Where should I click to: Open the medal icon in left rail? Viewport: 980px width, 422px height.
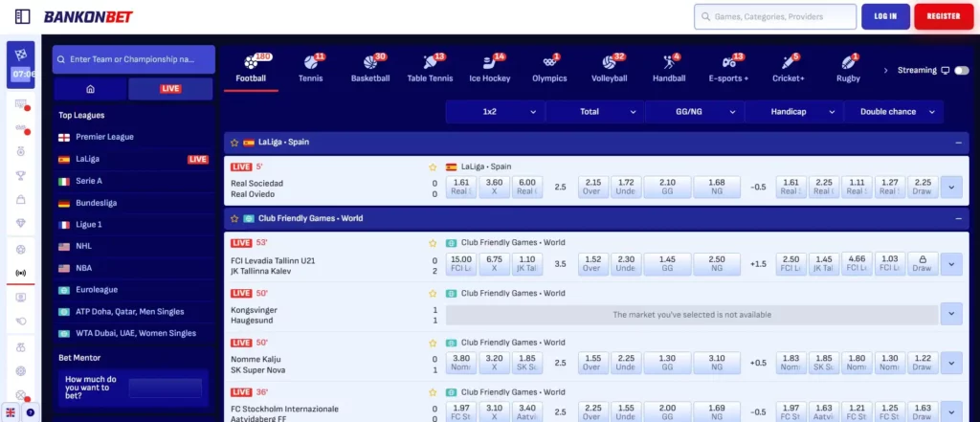click(x=21, y=151)
